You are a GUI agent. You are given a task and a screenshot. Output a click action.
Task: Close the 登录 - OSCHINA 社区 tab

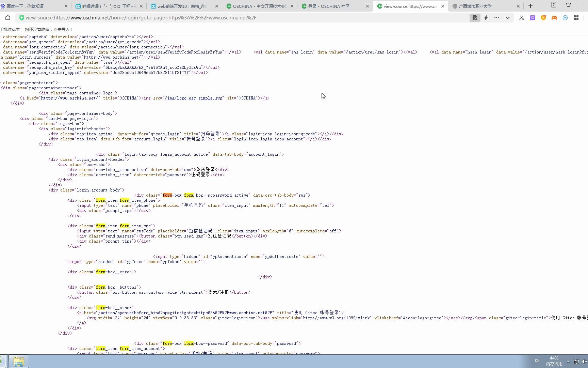coord(367,6)
